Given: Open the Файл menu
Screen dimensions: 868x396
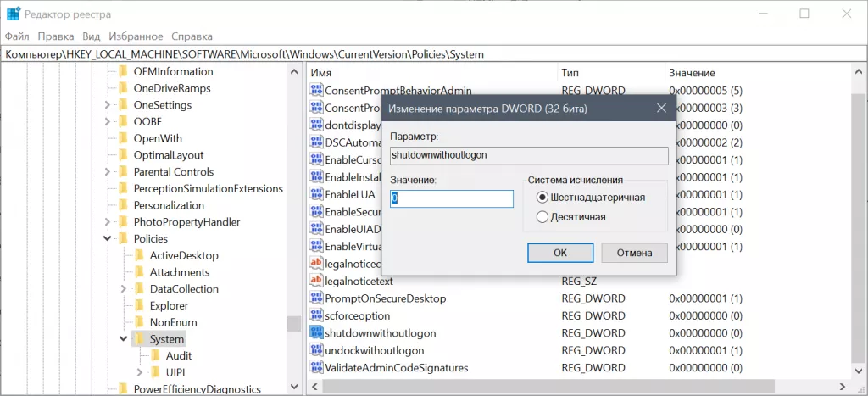Looking at the screenshot, I should click(x=17, y=36).
